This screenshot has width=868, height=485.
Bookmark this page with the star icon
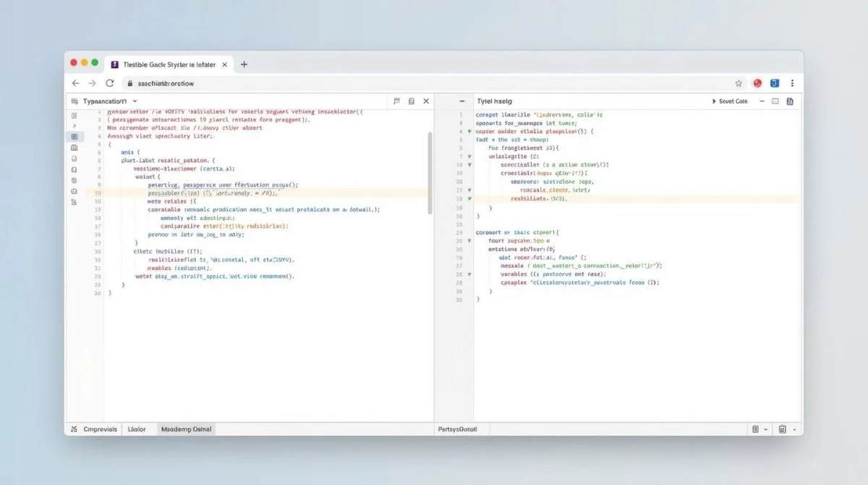click(739, 83)
